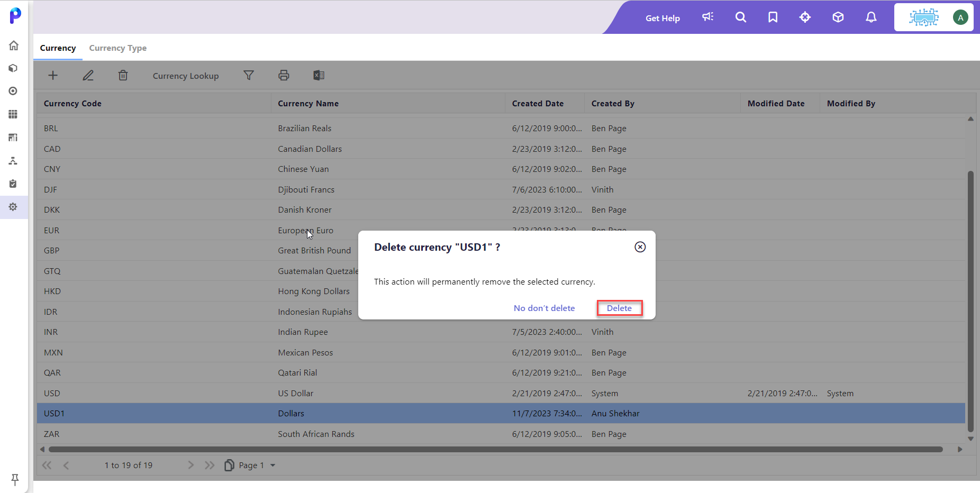Select the Mexican Pesos row
This screenshot has height=493, width=980.
501,352
